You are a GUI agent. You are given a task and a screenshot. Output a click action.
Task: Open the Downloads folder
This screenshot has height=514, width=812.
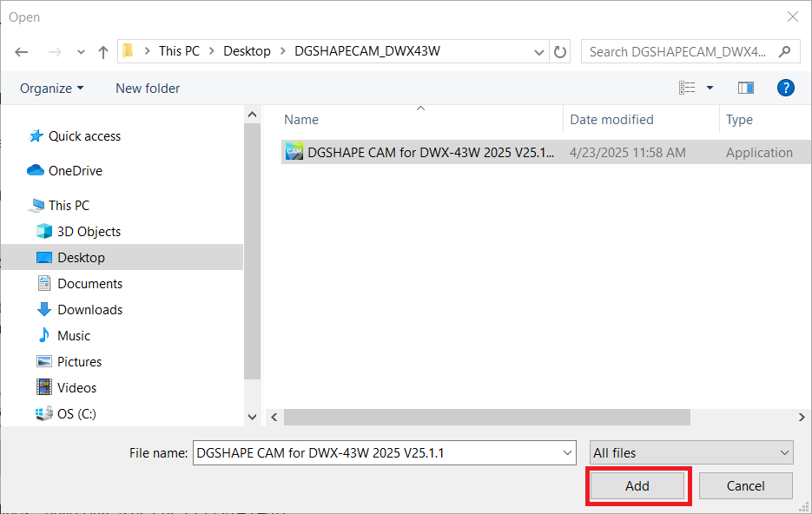coord(90,310)
